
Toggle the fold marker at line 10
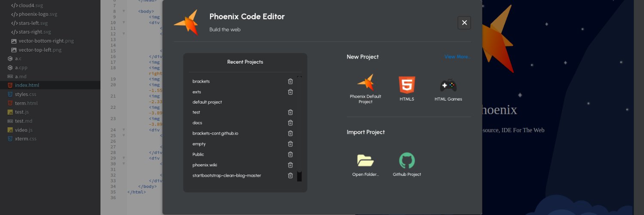click(124, 22)
